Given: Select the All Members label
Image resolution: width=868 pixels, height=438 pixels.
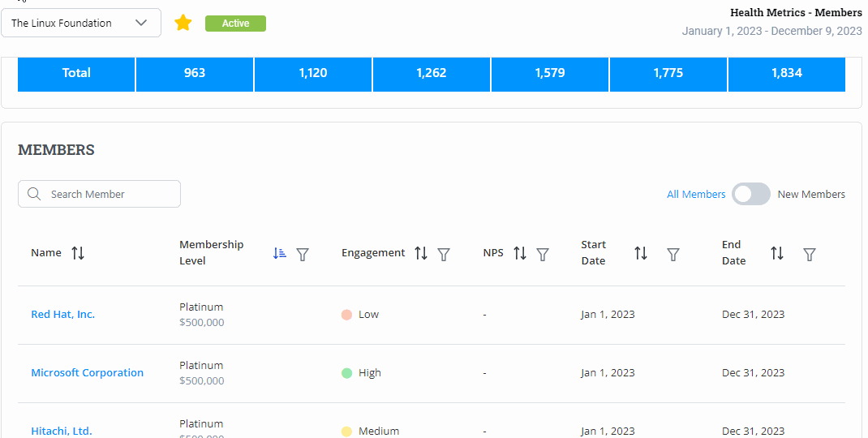Looking at the screenshot, I should pos(696,195).
